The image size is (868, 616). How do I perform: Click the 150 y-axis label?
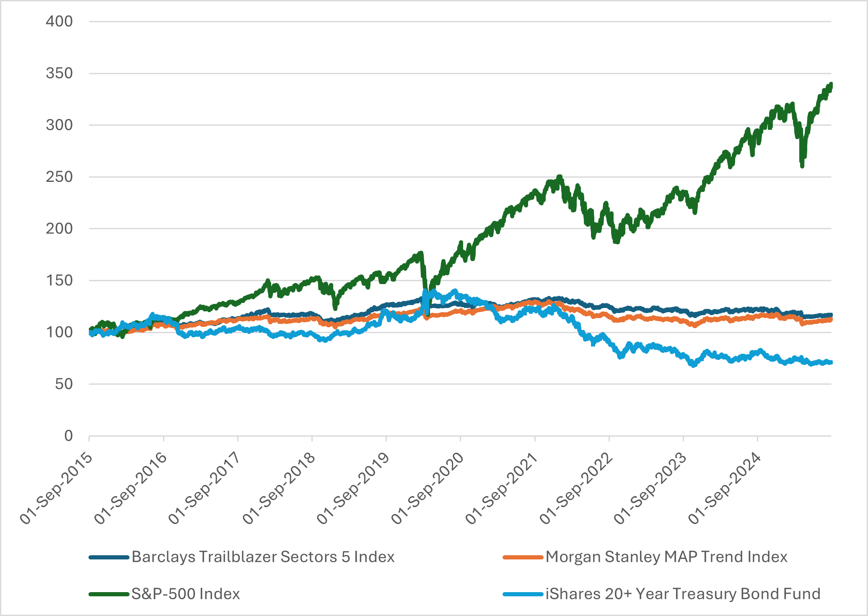point(59,280)
